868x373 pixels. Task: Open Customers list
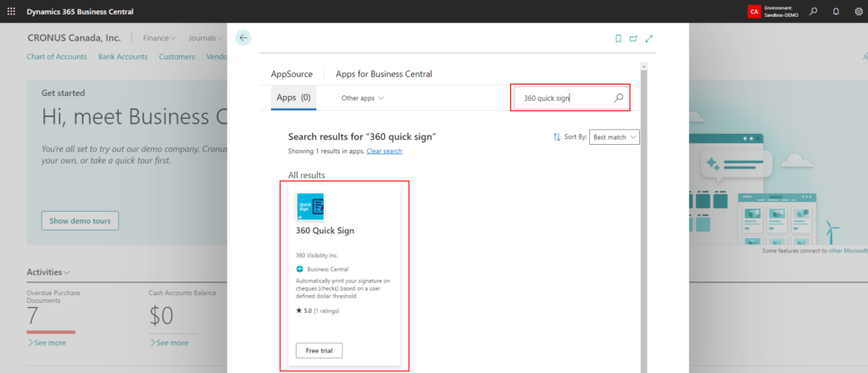[x=177, y=57]
